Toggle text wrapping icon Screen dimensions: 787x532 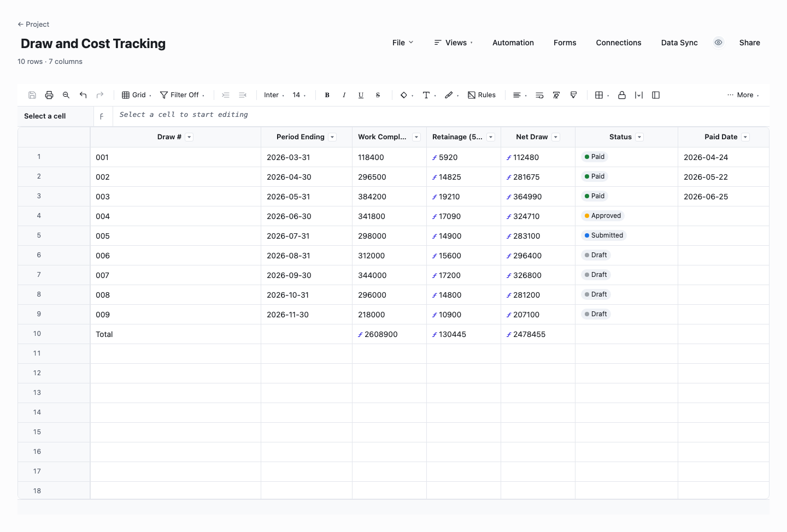pyautogui.click(x=539, y=95)
